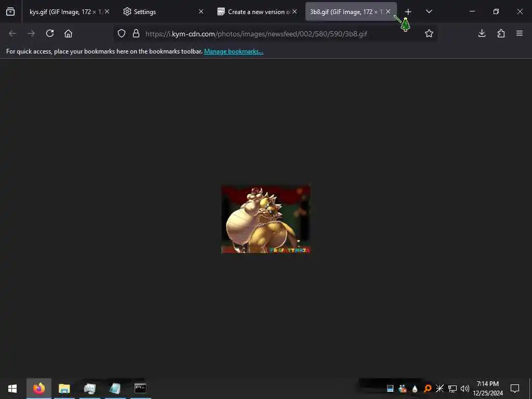Click Firefox icon in the taskbar

pyautogui.click(x=38, y=389)
